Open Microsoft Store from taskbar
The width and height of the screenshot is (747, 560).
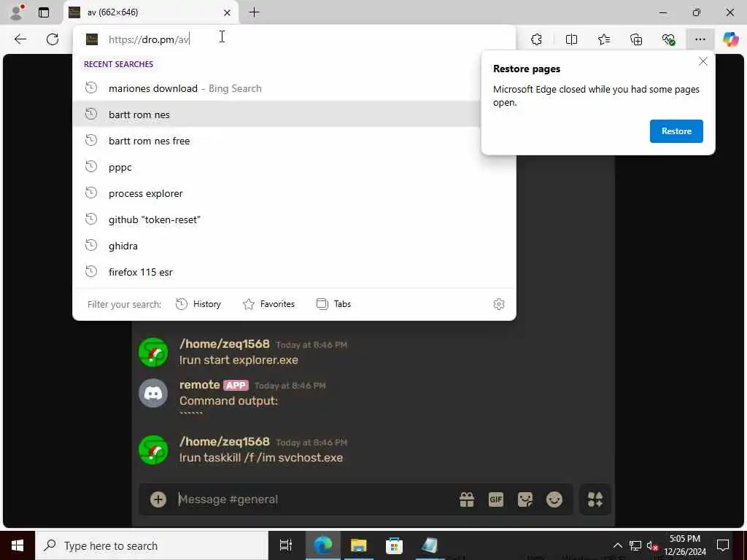pyautogui.click(x=394, y=545)
